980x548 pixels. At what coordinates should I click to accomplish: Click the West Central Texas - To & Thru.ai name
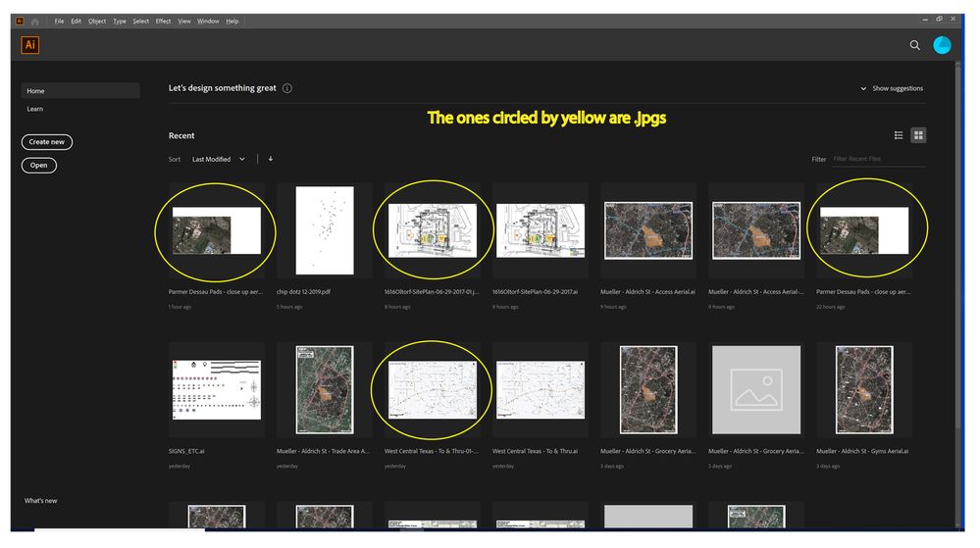tap(535, 451)
